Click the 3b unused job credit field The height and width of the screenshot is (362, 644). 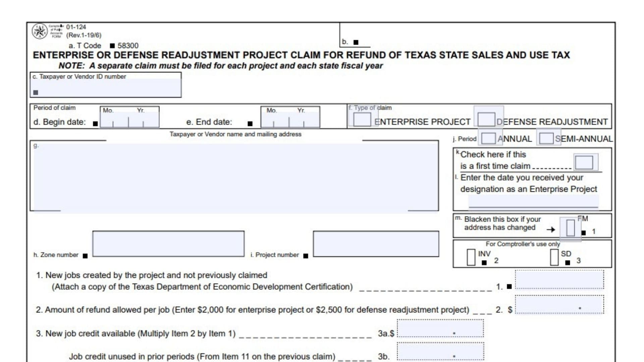point(440,351)
